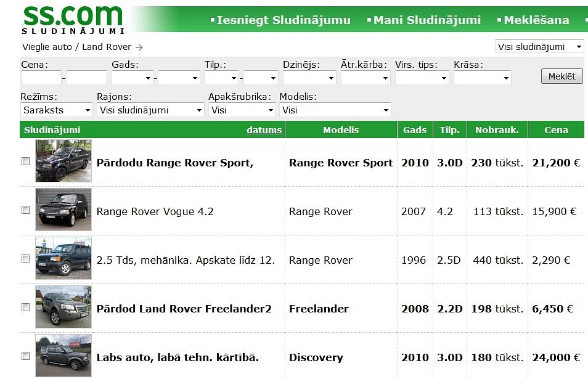588x379 pixels.
Task: Click the Gads column header
Action: (415, 129)
